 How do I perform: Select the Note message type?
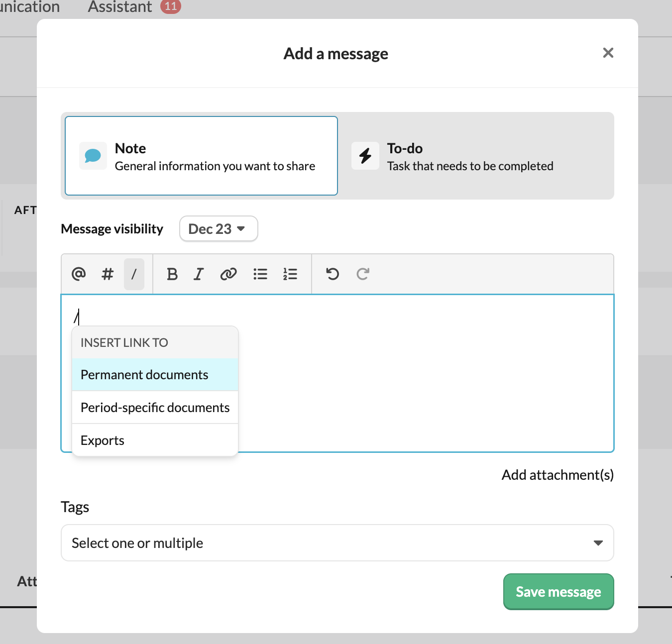click(202, 156)
